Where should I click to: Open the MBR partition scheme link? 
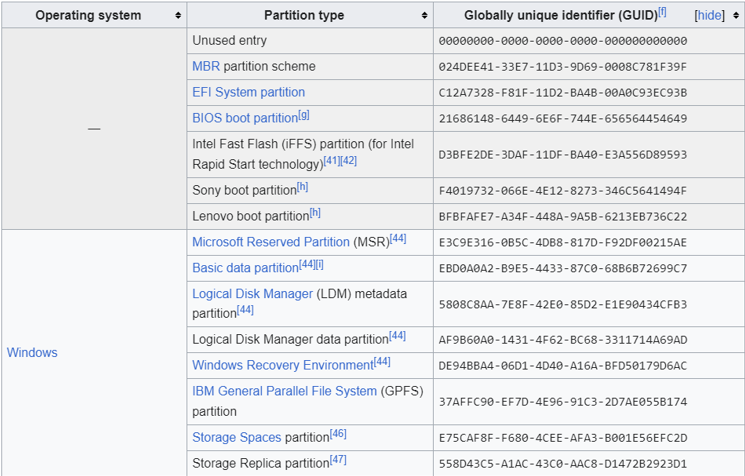(x=206, y=66)
